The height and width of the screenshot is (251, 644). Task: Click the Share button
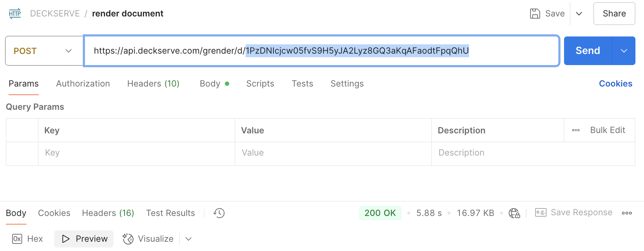pyautogui.click(x=614, y=14)
